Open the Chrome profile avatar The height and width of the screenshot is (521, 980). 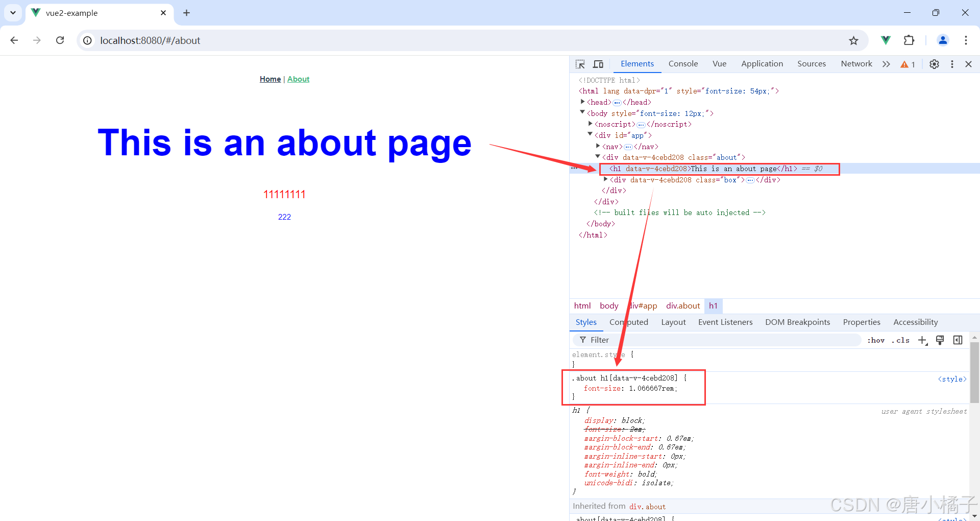click(943, 40)
